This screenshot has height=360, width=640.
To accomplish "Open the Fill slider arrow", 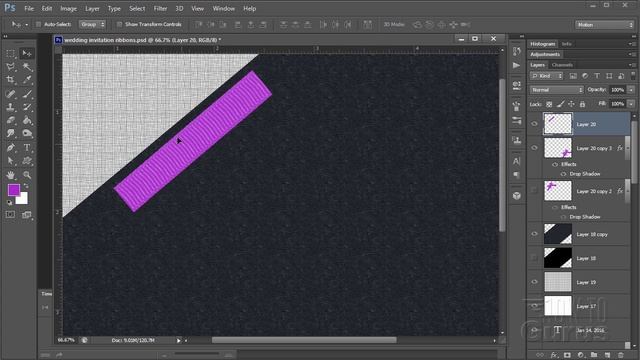I will [x=631, y=104].
